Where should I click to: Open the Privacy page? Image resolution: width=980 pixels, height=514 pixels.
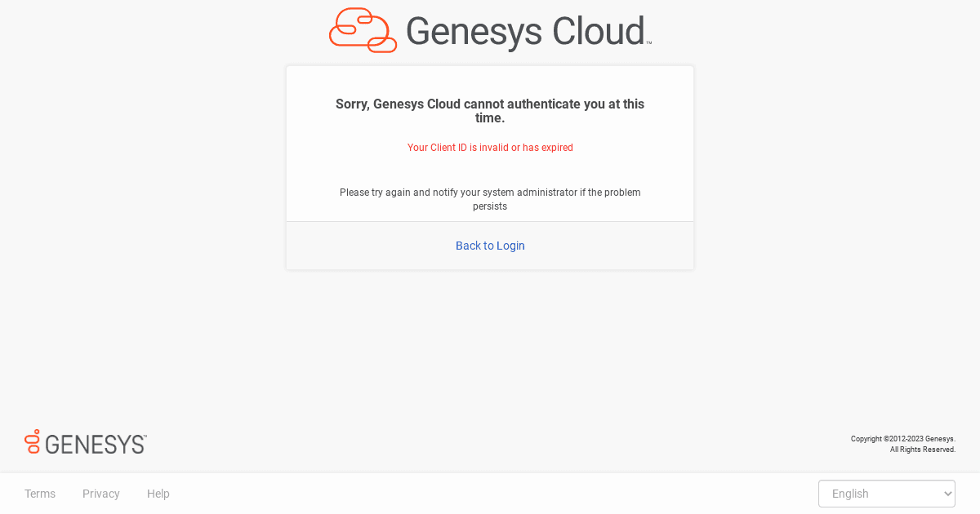point(100,494)
